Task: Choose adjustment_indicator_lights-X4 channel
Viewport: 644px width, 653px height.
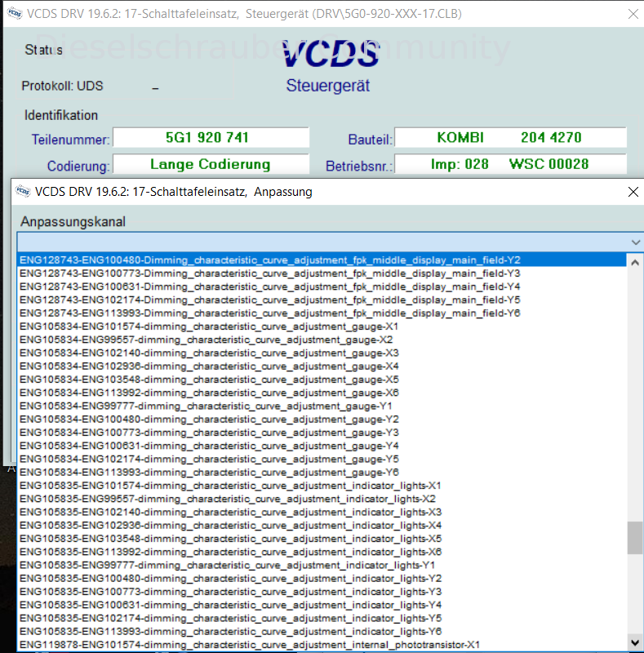Action: 322,526
